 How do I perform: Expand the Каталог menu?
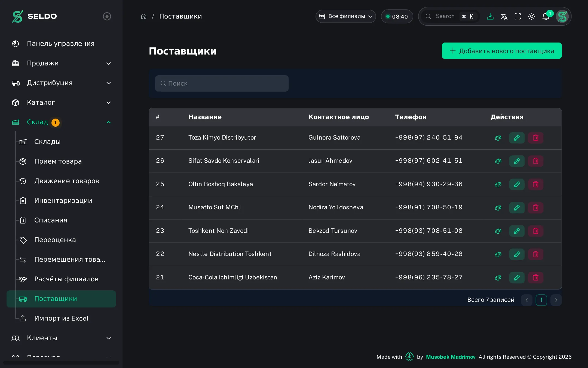click(61, 102)
